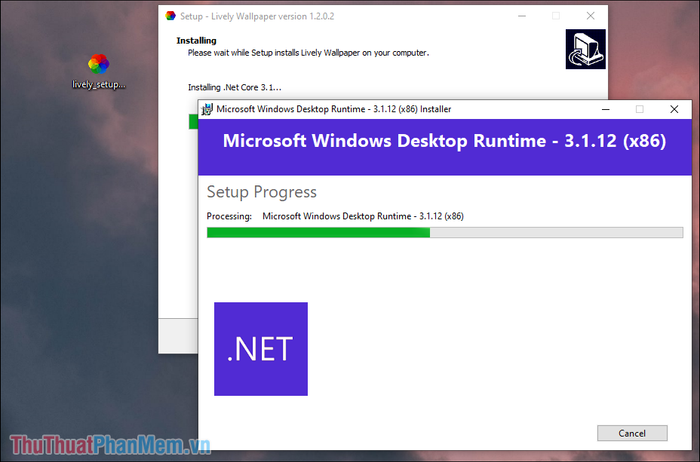Click the disabled maximize button of Runtime installer
This screenshot has height=462, width=700.
coord(640,109)
